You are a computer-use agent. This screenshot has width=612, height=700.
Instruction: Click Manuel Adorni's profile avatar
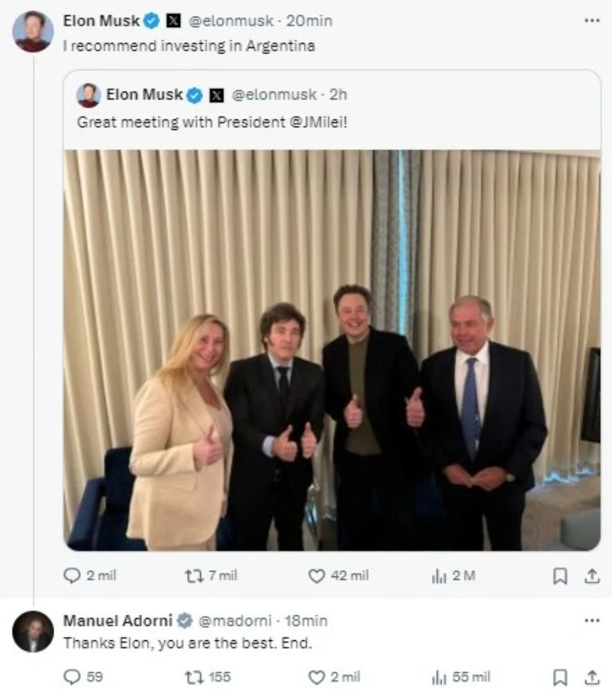33,632
